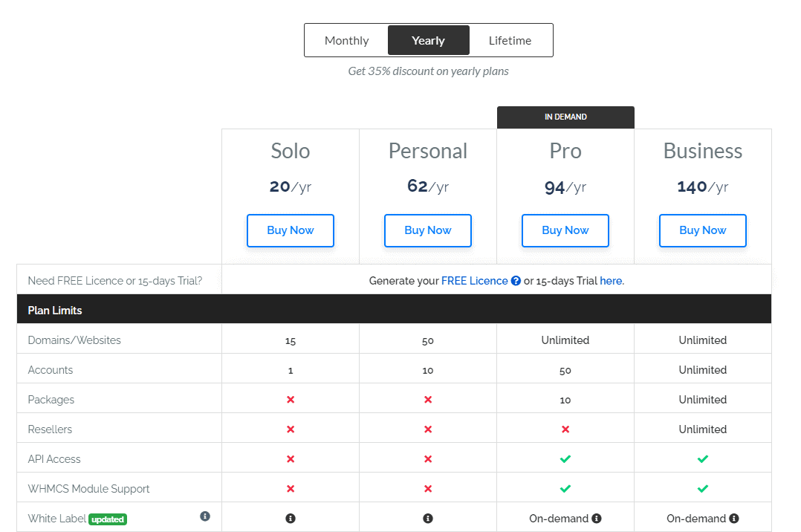Click info icon next to Business's On-demand label

point(734,518)
